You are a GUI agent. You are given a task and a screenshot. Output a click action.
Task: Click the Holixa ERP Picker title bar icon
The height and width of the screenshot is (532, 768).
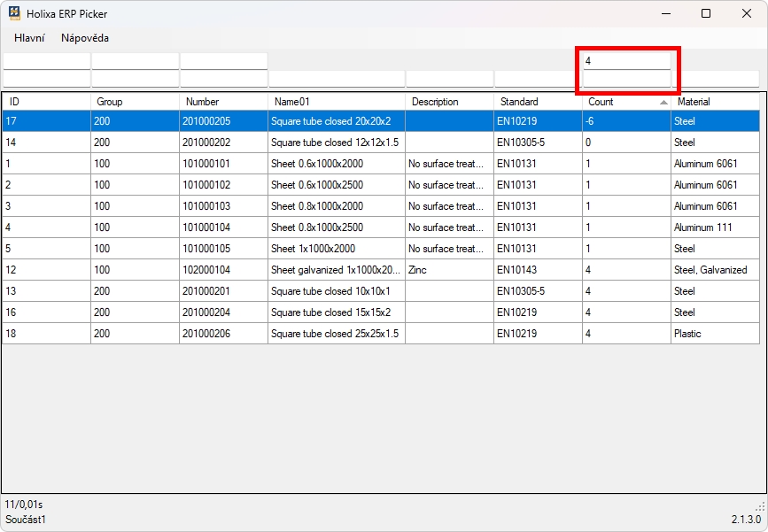click(15, 13)
